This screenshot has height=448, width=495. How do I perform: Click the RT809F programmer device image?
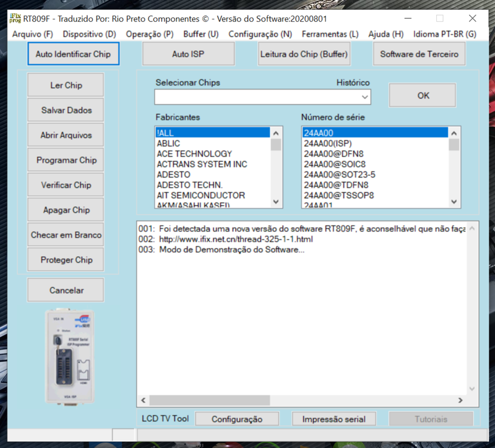[x=68, y=355]
